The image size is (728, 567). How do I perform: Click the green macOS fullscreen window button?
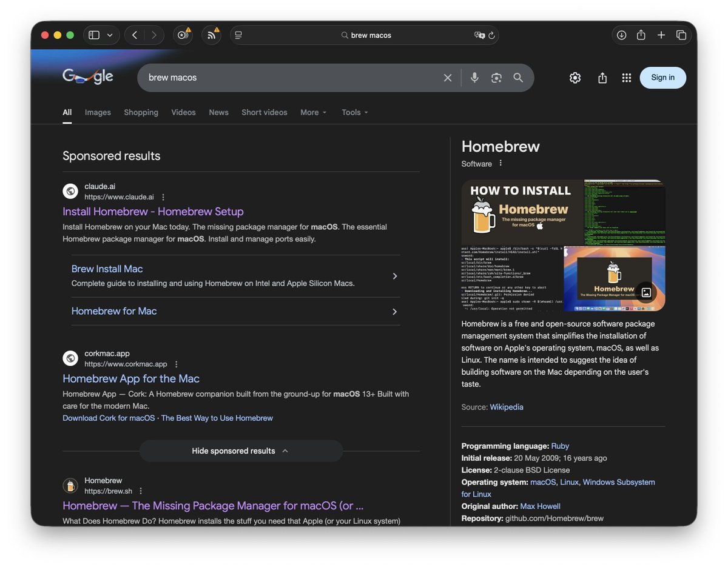[70, 35]
